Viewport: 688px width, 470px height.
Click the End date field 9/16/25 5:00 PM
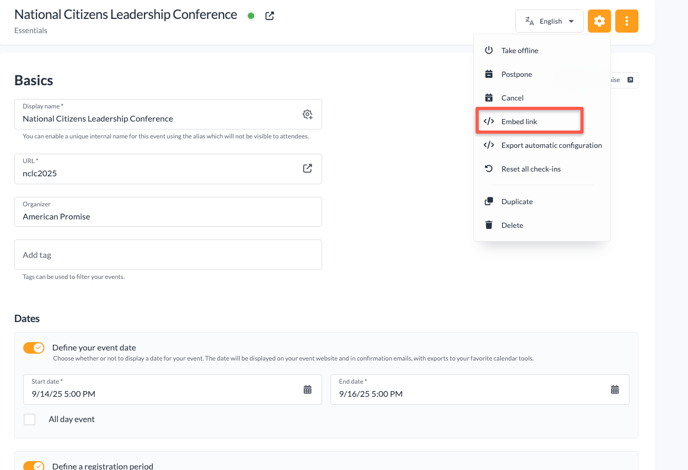pos(480,389)
